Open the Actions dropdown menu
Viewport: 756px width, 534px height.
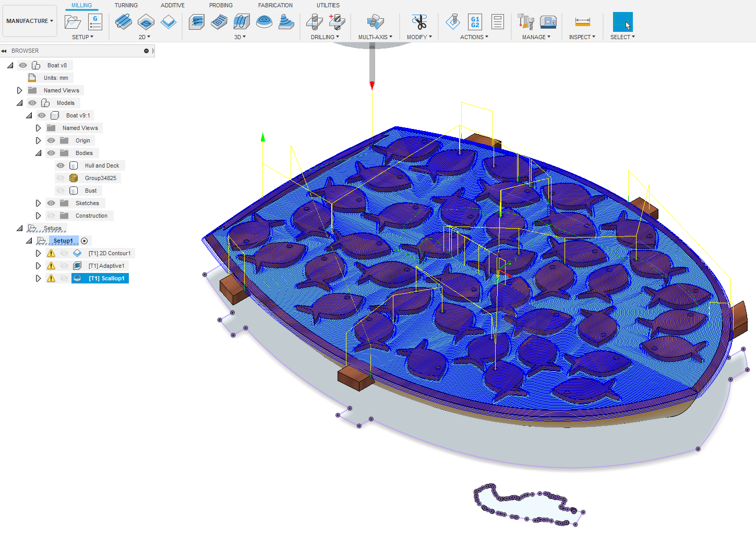(x=474, y=37)
